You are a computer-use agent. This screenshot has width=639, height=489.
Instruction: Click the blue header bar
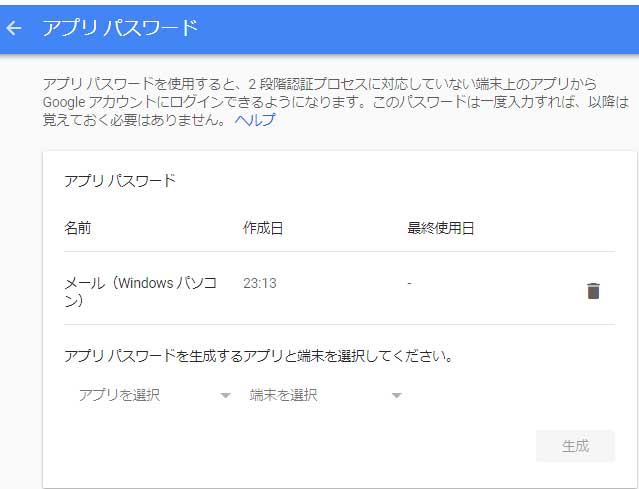click(x=420, y=28)
